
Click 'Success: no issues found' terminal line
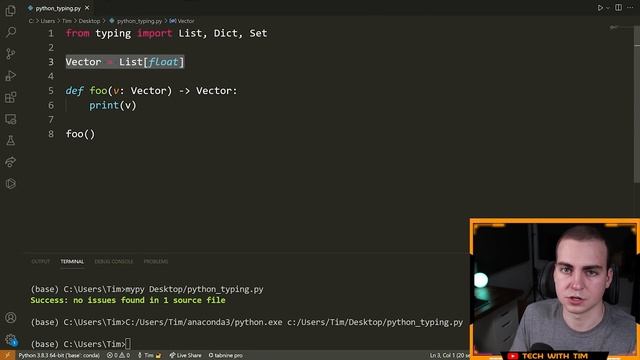(x=128, y=300)
